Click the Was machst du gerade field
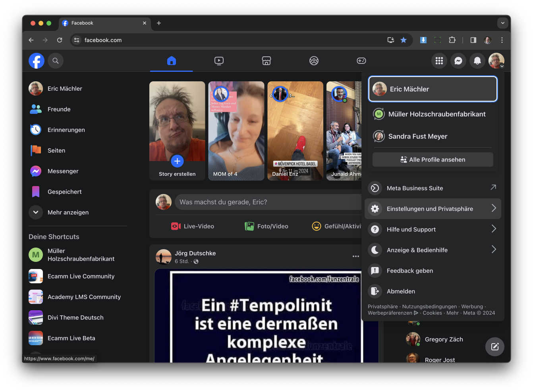The width and height of the screenshot is (533, 392). 268,202
